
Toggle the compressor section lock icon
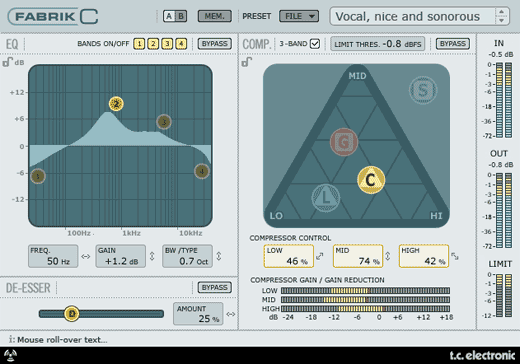coord(247,62)
